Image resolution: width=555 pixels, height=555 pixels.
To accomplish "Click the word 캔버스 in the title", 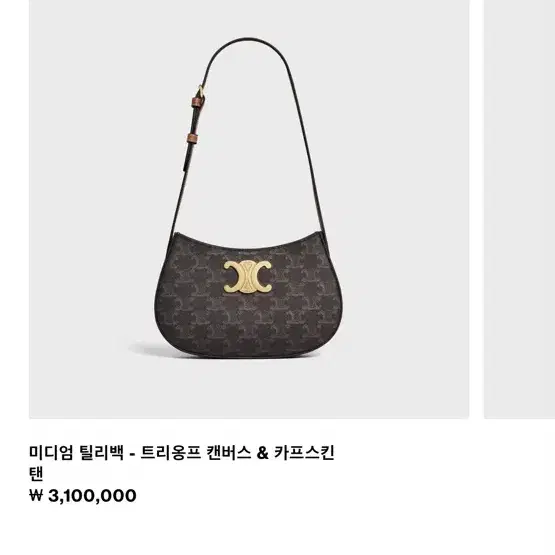I will [228, 453].
